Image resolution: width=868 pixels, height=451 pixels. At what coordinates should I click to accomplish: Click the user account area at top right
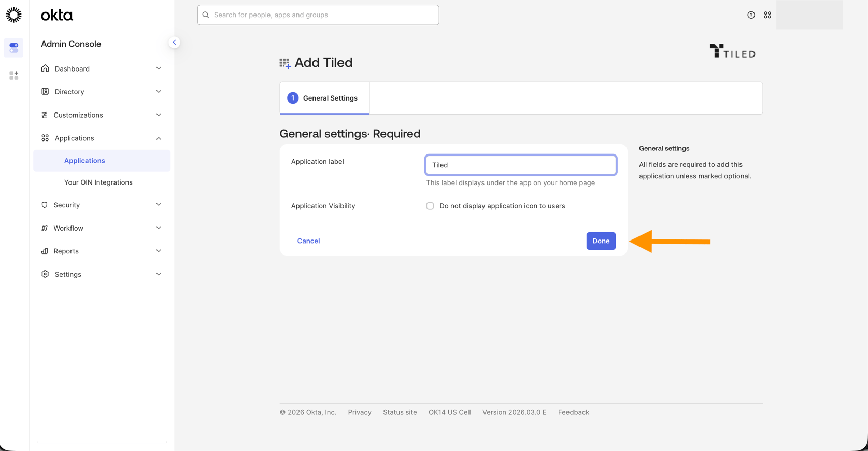pyautogui.click(x=809, y=15)
